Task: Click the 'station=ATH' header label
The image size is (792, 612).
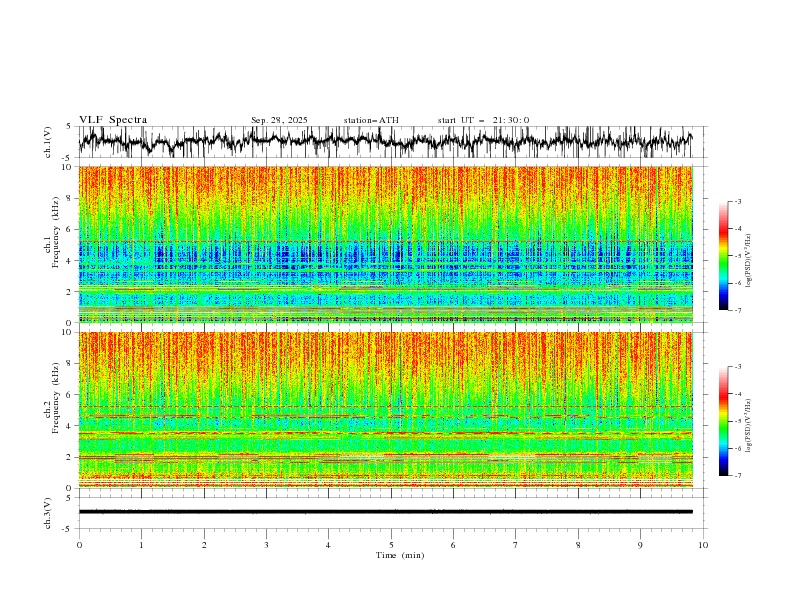Action: (x=371, y=120)
